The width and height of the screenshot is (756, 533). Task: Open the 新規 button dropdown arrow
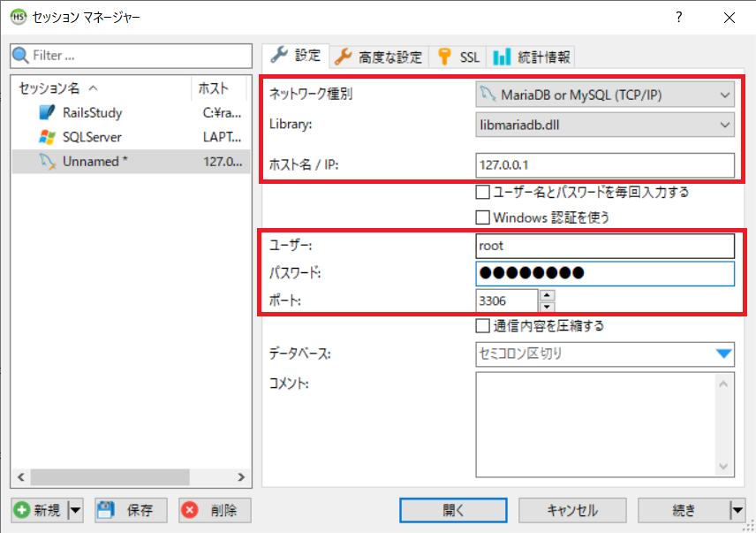[x=76, y=510]
